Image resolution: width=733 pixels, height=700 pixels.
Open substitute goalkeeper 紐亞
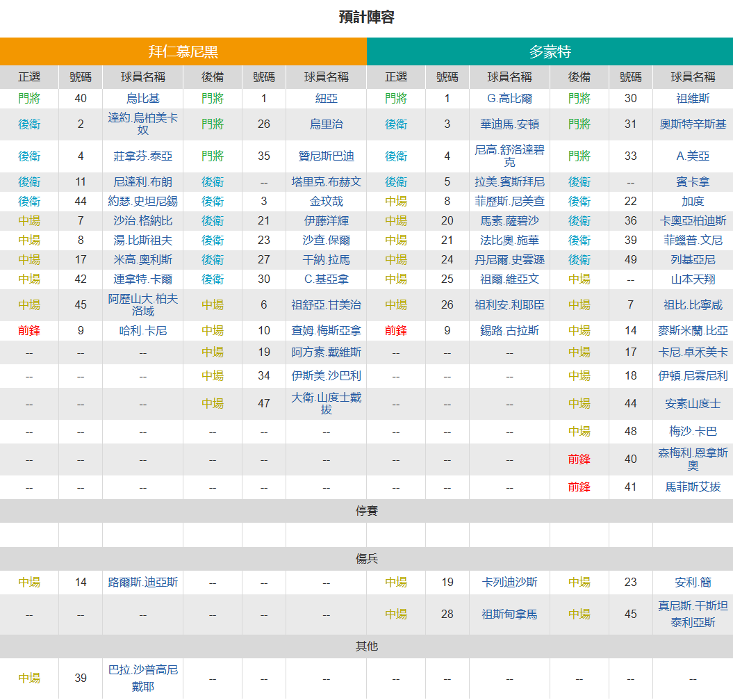[327, 98]
